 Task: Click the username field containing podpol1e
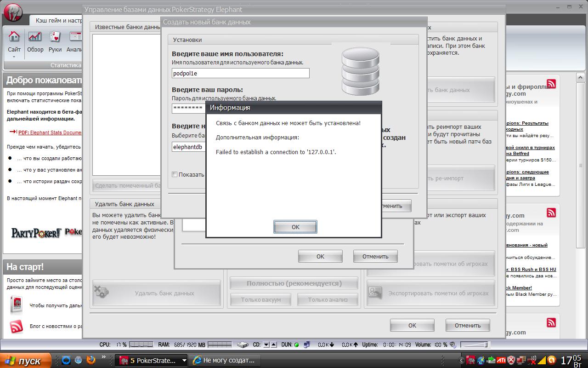coord(241,73)
